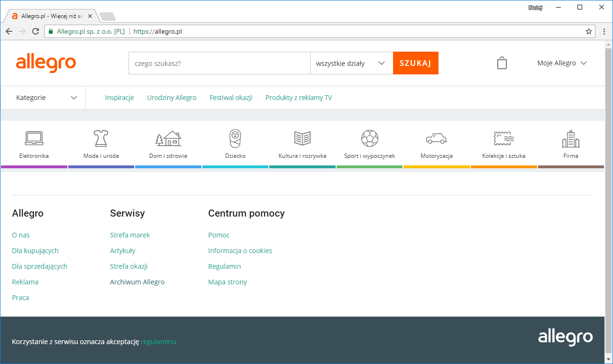View site security via green padlock

coord(51,31)
